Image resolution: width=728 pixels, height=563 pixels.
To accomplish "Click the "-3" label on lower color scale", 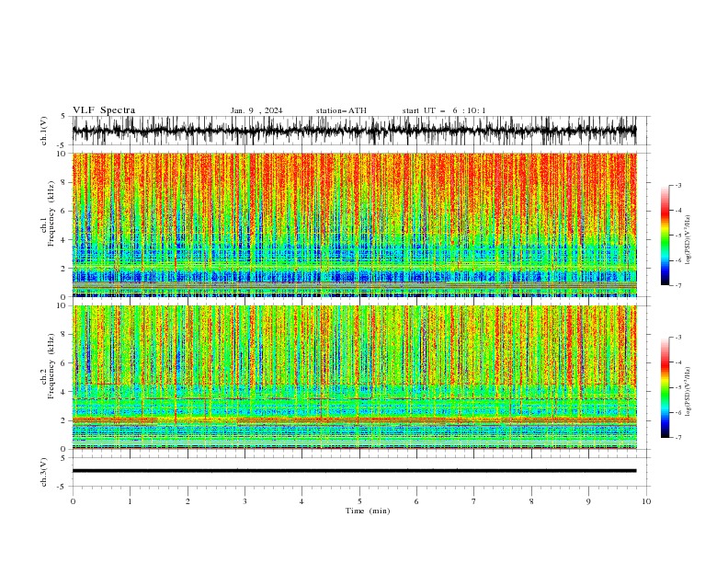I will click(x=678, y=338).
